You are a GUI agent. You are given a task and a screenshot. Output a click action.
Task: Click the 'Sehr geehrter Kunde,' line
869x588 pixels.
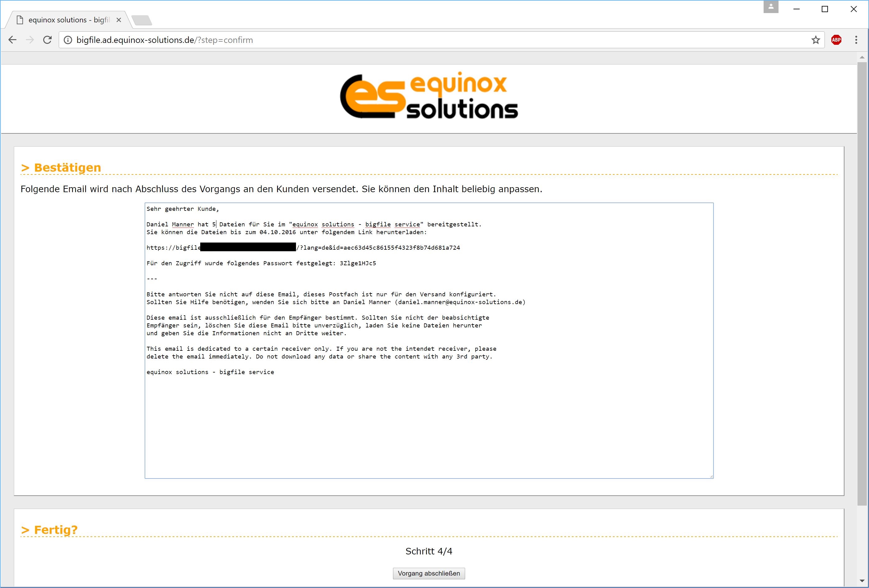(x=183, y=209)
